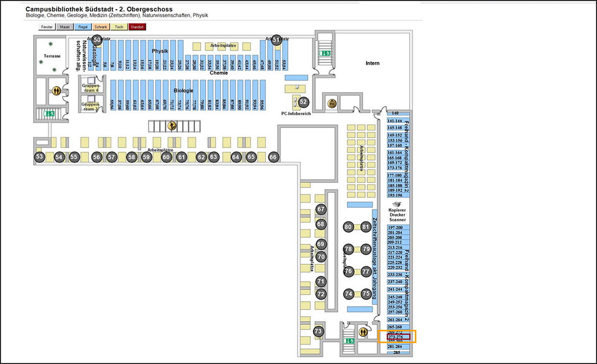Click marker 69
Screen dimensions: 597x364
321,244
